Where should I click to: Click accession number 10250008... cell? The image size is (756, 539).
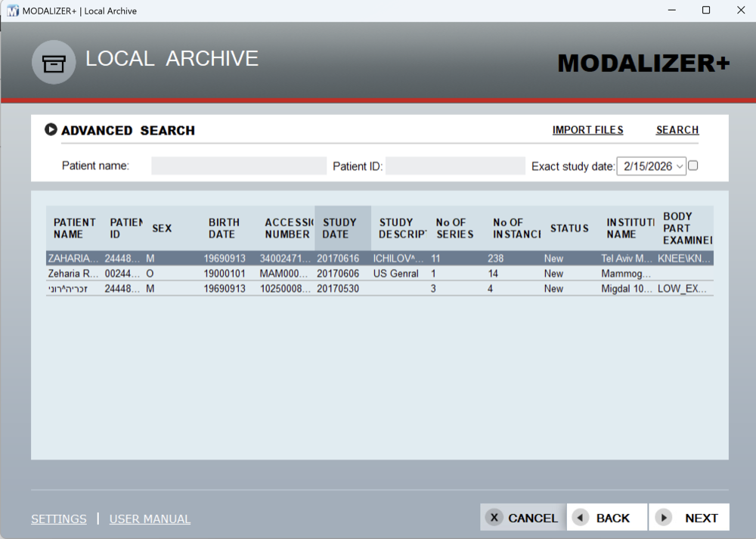coord(286,288)
